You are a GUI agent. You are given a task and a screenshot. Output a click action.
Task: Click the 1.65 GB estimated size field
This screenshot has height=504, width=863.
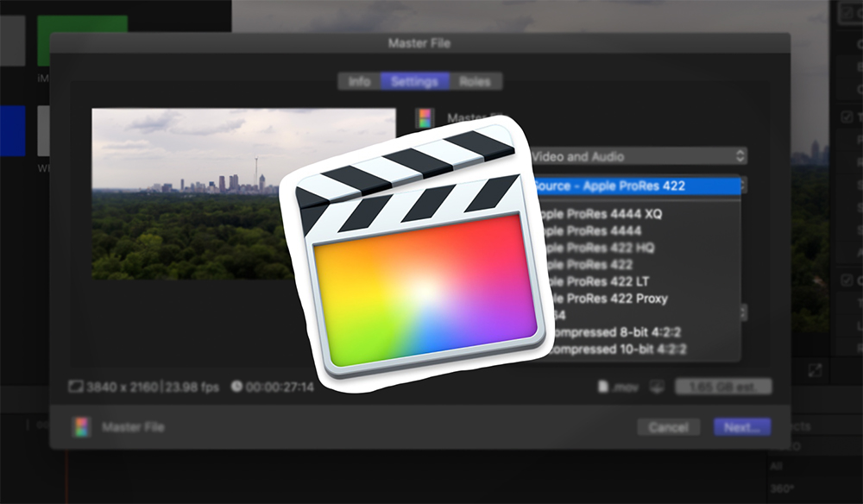point(723,387)
